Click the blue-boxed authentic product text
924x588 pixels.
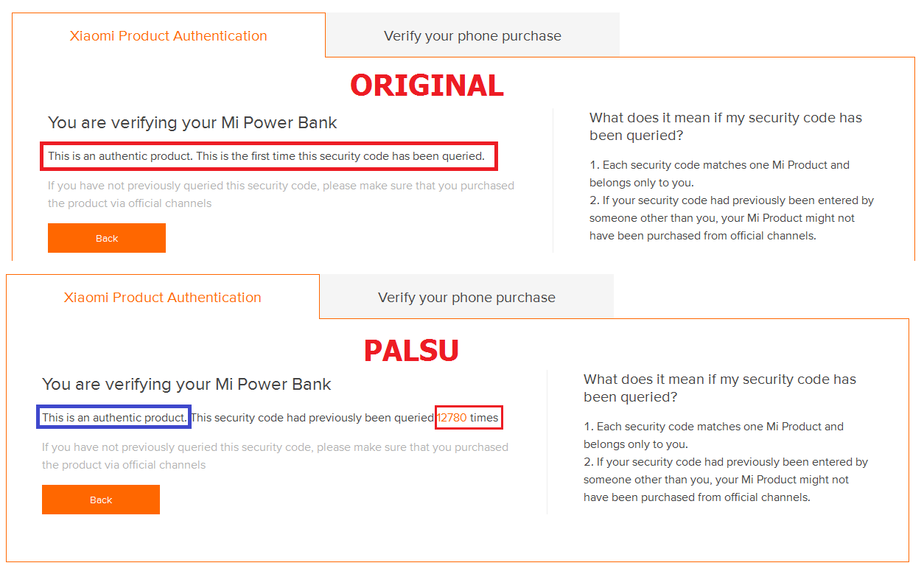(113, 417)
